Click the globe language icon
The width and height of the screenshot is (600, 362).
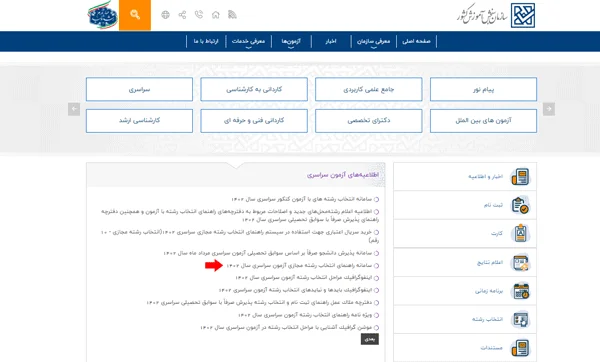coord(165,15)
